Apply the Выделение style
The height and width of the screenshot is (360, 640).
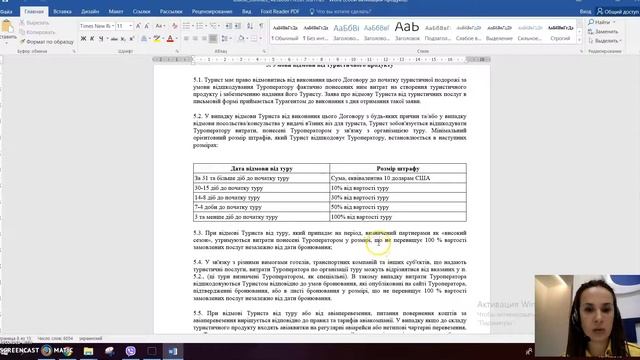[499, 32]
